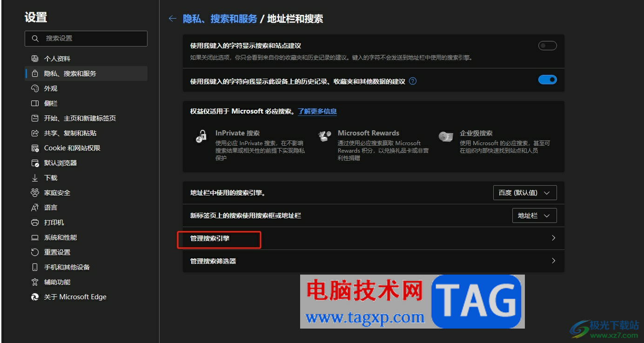
Task: Click the 默认浏览器 icon
Action: point(35,163)
